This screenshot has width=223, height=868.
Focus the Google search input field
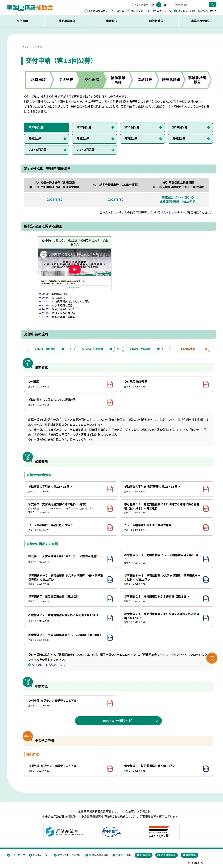coord(191,5)
